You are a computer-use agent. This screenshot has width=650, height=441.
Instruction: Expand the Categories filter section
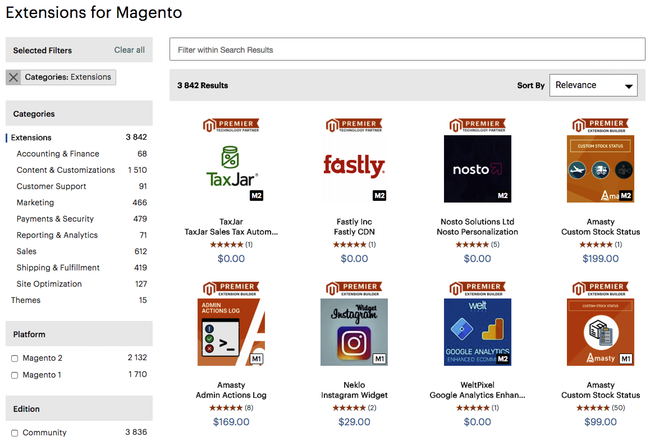click(x=79, y=114)
